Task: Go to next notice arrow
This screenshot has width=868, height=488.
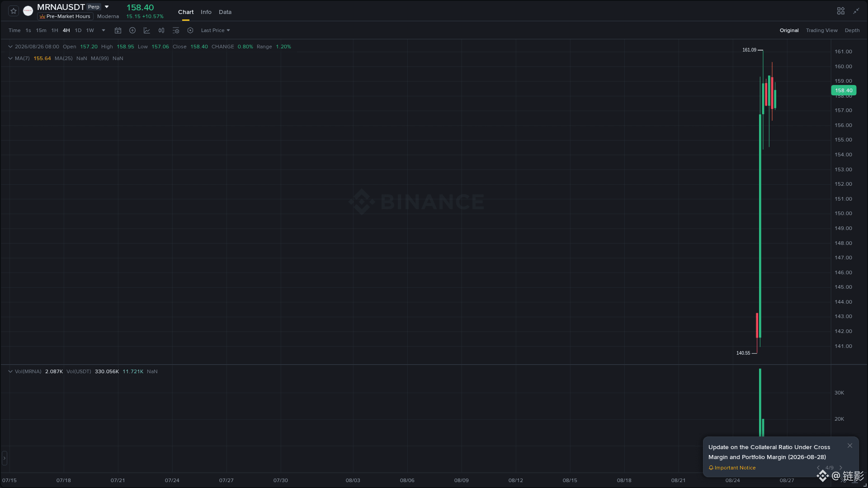Action: coord(841,468)
